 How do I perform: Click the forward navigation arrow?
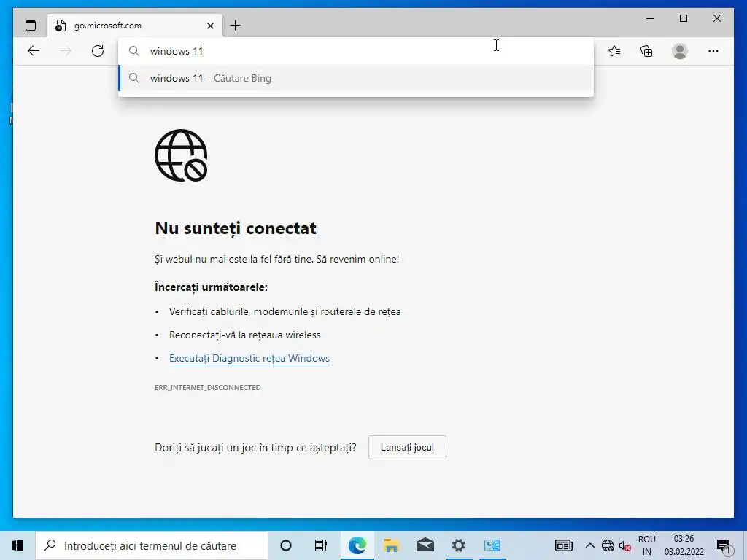click(66, 51)
